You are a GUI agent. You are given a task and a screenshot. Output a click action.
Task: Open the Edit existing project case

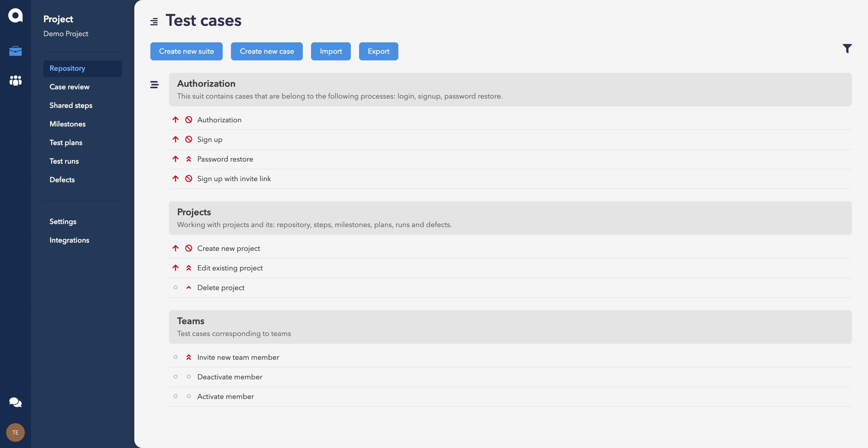230,268
